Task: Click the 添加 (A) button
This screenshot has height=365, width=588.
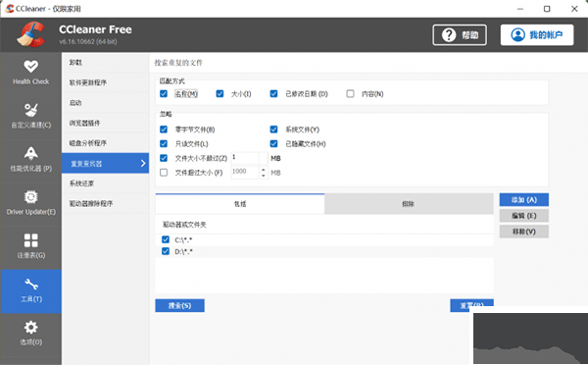Action: [x=524, y=200]
